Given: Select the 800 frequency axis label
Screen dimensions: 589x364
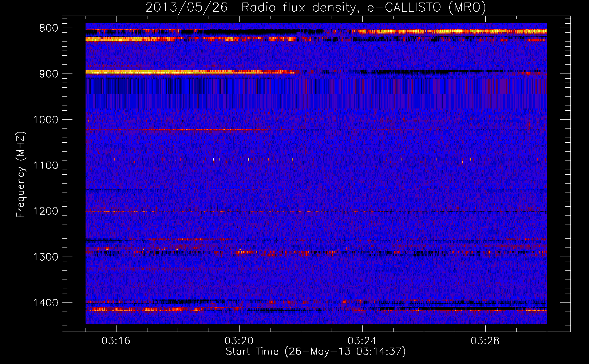Looking at the screenshot, I should pos(48,28).
